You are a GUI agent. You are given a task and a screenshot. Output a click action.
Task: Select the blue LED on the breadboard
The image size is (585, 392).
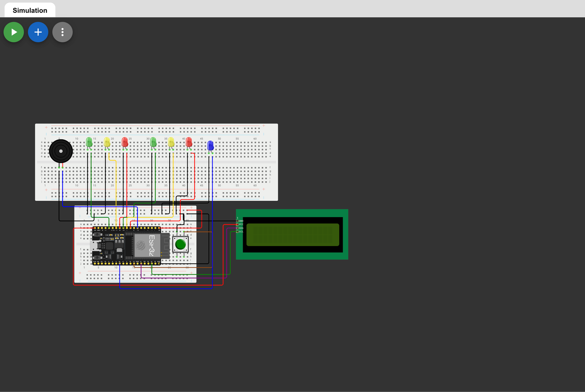(x=210, y=146)
